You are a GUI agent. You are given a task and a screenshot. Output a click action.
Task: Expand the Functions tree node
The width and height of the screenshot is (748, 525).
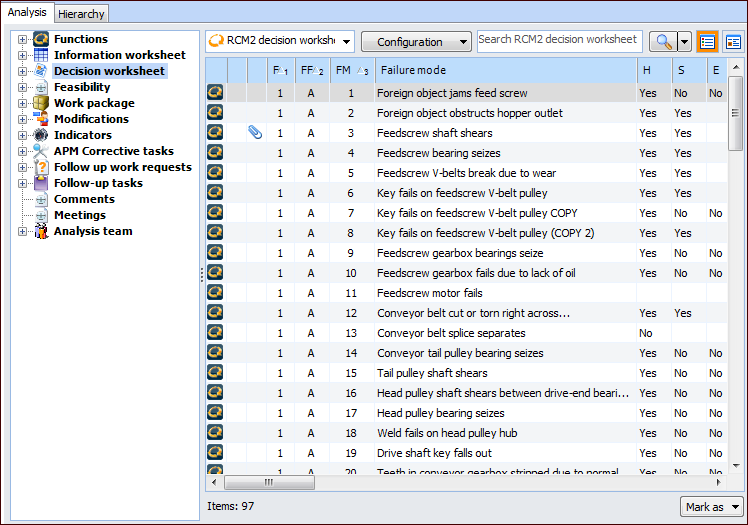coord(22,39)
